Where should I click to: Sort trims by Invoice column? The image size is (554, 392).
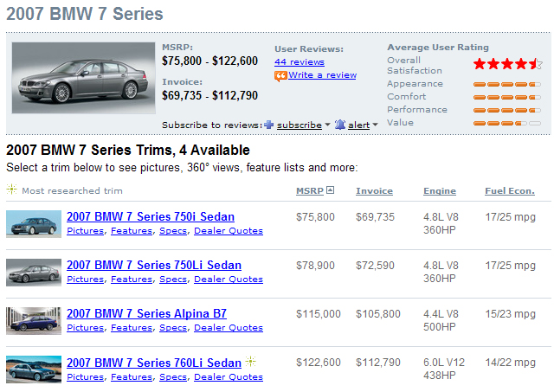[x=374, y=190]
